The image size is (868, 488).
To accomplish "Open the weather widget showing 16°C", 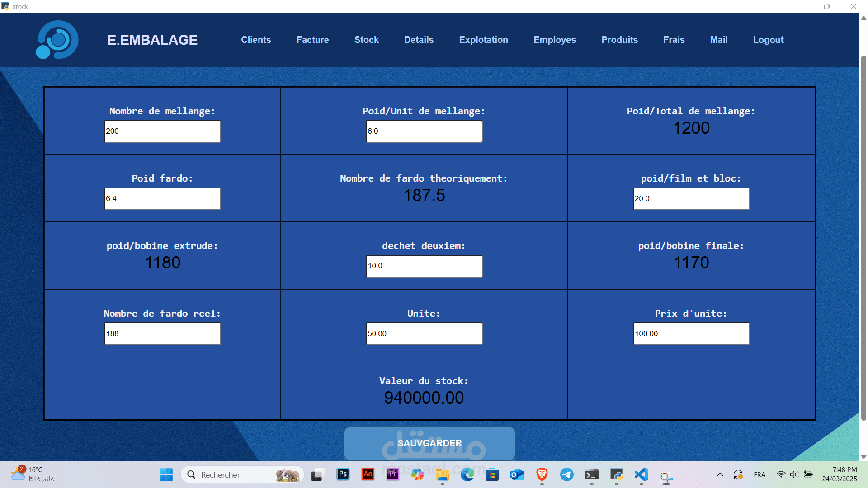I will pos(33,474).
